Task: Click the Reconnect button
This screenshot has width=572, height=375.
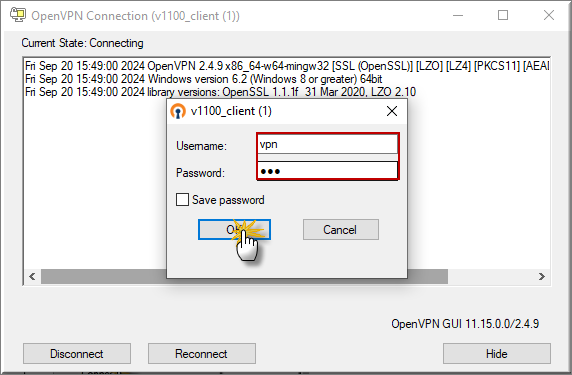Action: pyautogui.click(x=202, y=353)
